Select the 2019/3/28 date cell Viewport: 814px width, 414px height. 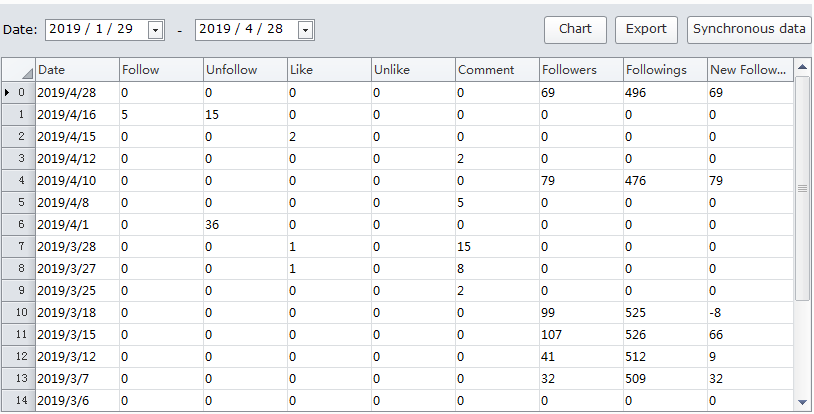[77, 246]
